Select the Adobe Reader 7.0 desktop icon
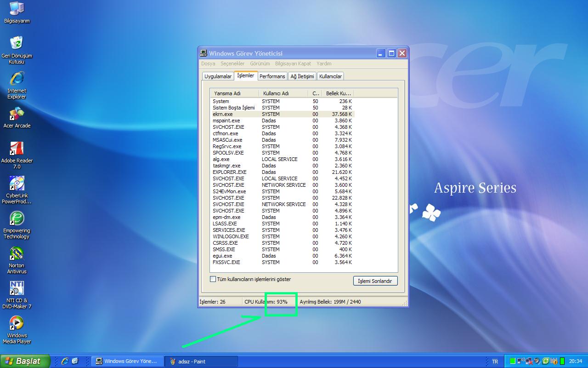This screenshot has width=588, height=368. 17,155
